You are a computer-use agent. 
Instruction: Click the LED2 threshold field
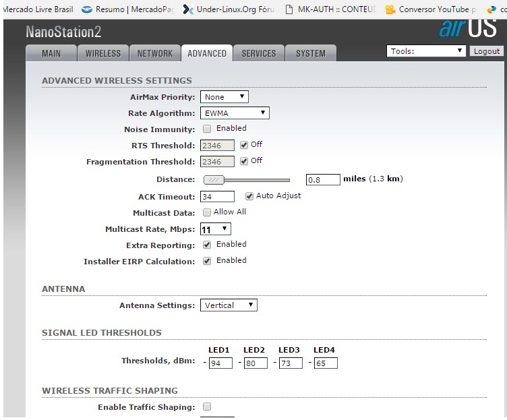256,363
